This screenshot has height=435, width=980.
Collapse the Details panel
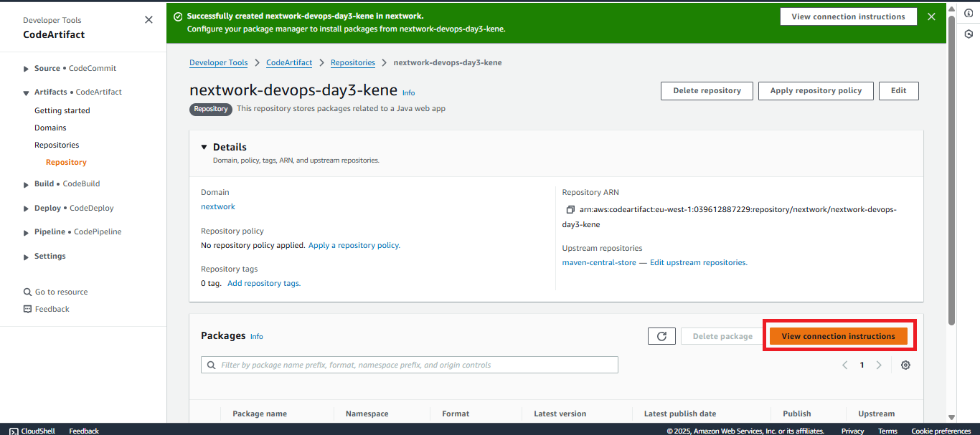[205, 147]
